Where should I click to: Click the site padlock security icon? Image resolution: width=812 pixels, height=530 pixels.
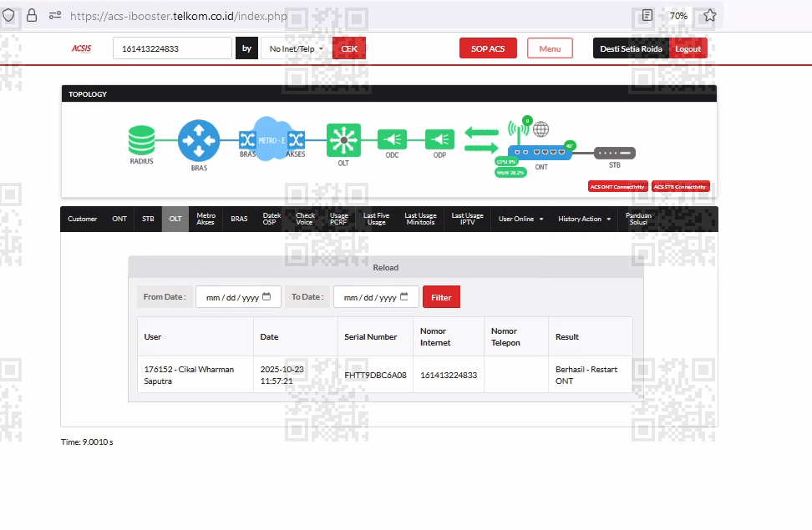coord(32,16)
